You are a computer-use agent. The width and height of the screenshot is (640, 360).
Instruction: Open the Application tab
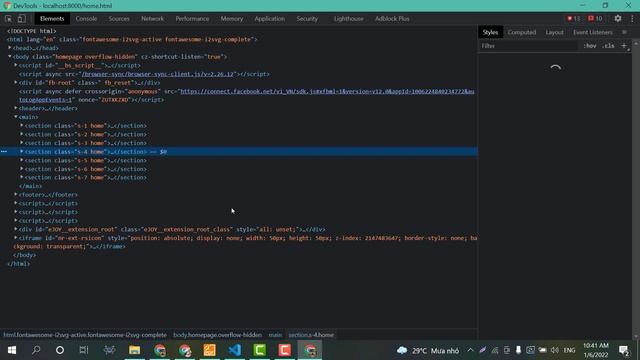click(x=269, y=19)
